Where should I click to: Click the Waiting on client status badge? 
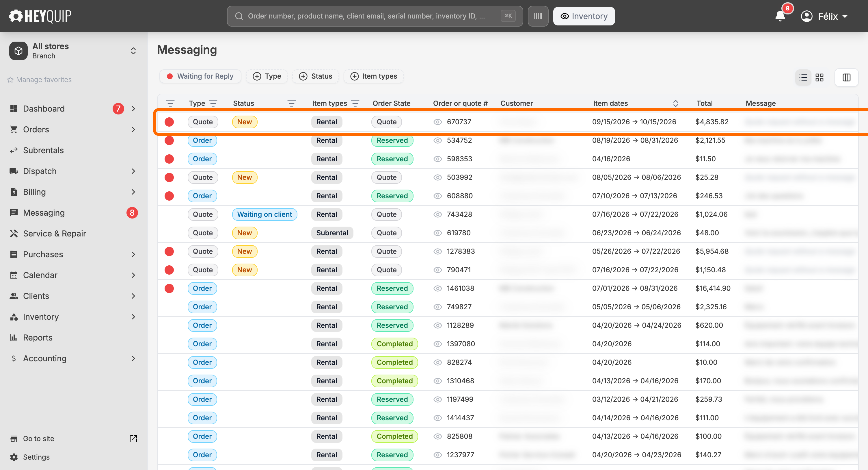(265, 214)
